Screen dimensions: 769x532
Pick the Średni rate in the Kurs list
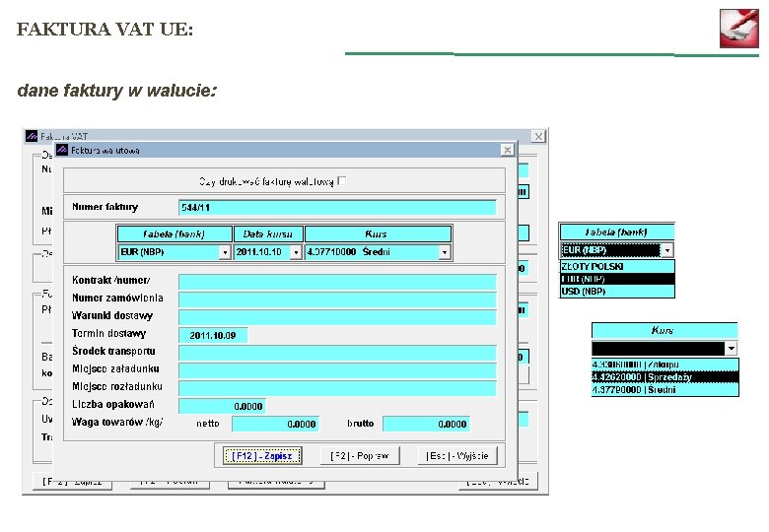(x=664, y=390)
